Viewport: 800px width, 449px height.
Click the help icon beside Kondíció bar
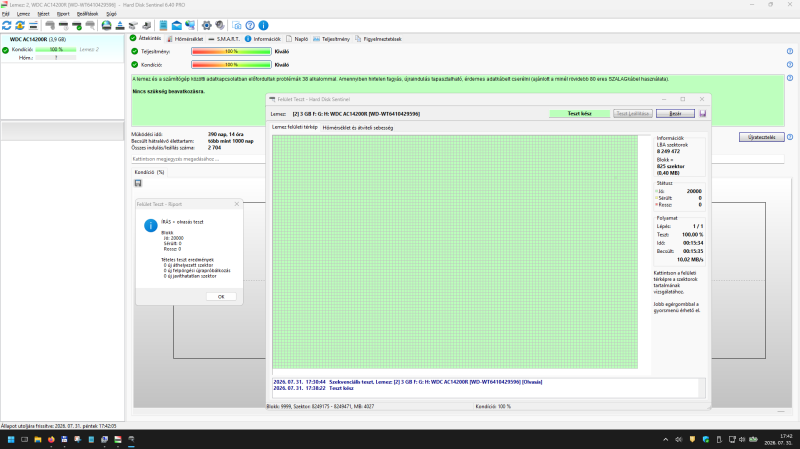point(790,65)
